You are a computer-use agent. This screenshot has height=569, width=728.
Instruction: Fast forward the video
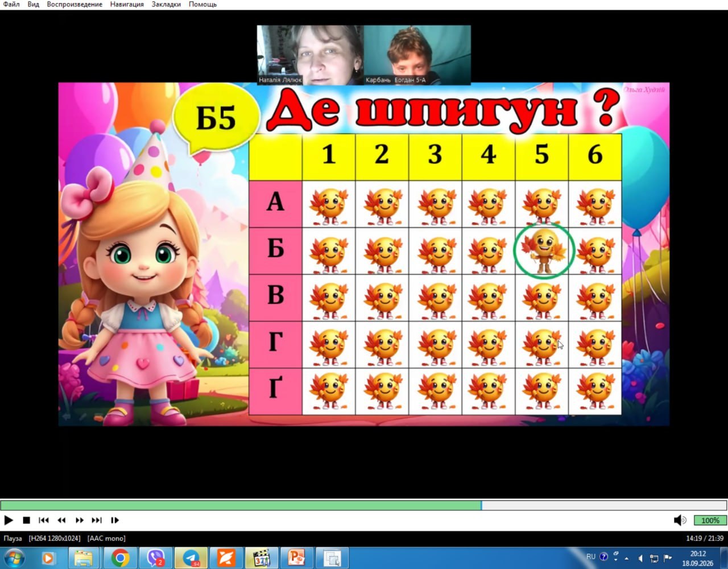click(79, 520)
